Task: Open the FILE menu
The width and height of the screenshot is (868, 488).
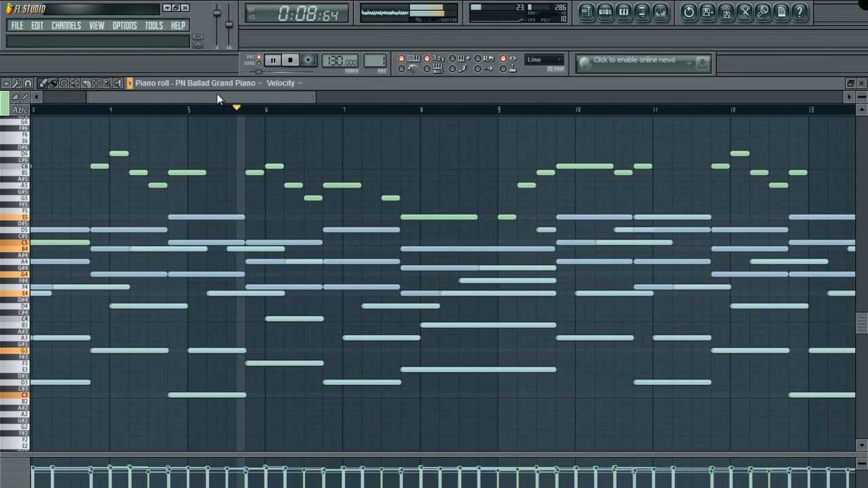Action: (17, 26)
